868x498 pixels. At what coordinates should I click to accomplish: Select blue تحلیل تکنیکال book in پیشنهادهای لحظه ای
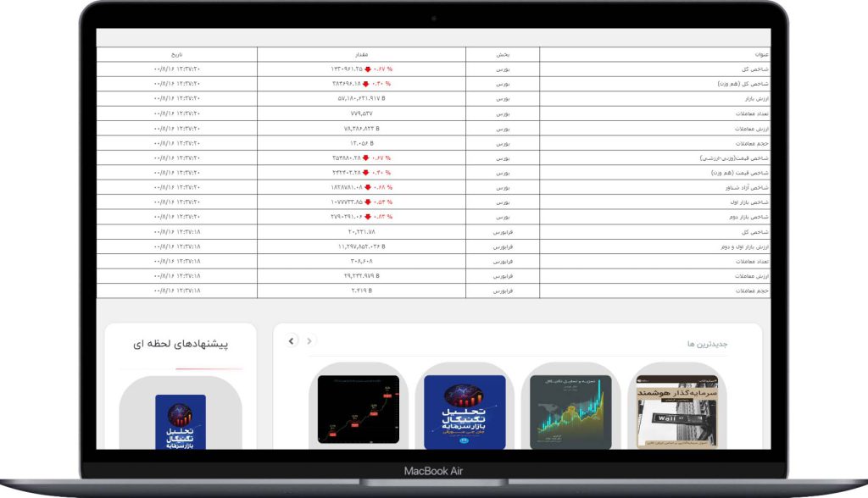(x=180, y=422)
